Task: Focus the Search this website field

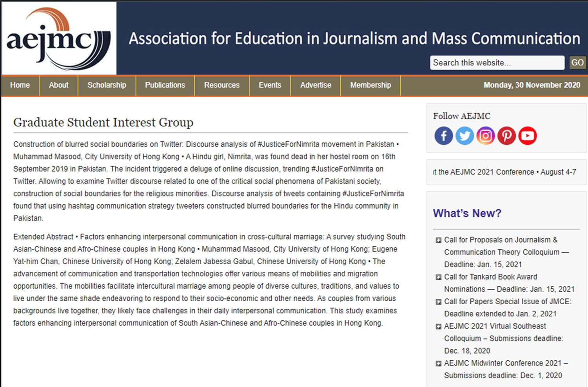Action: (497, 63)
